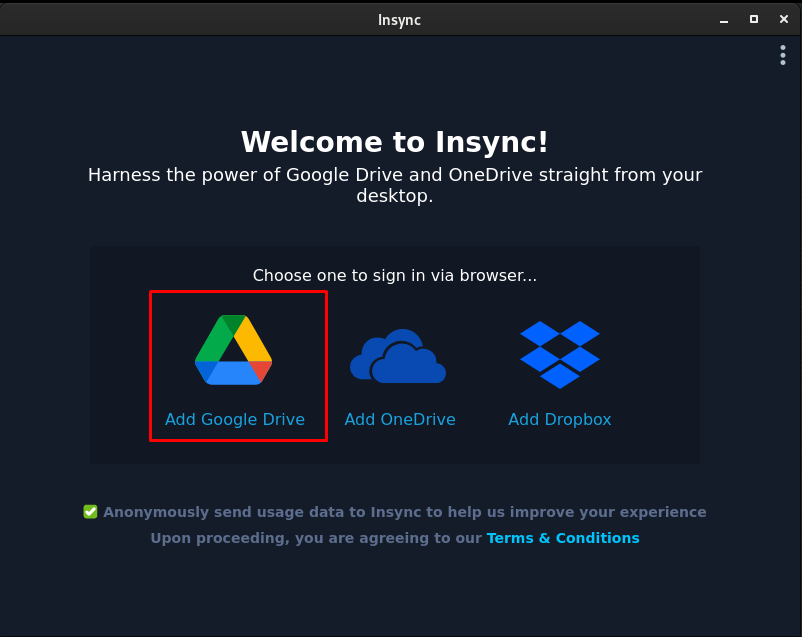The height and width of the screenshot is (637, 802).
Task: Click the Google Drive logo icon
Action: pos(233,350)
